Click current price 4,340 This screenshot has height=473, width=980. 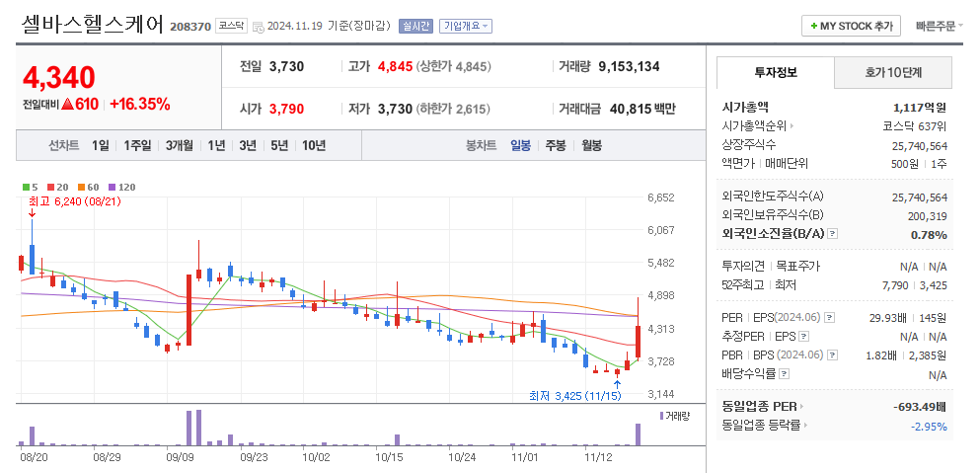click(59, 78)
